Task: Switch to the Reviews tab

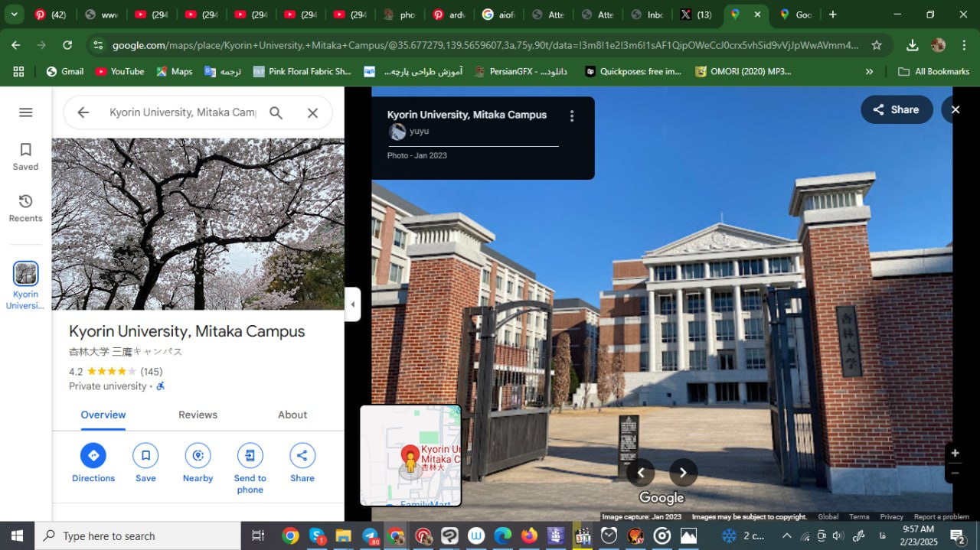Action: pos(198,415)
